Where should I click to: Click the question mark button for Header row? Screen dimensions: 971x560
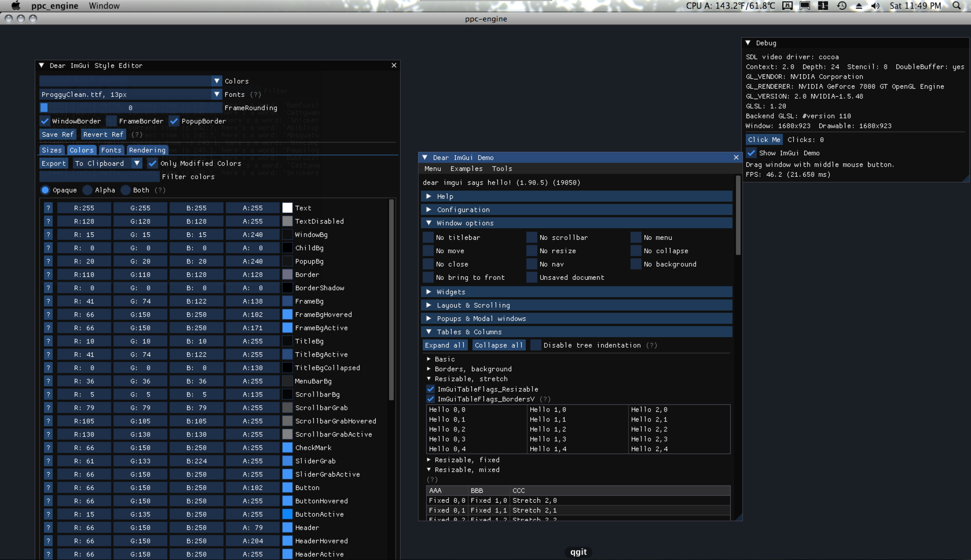(x=48, y=528)
